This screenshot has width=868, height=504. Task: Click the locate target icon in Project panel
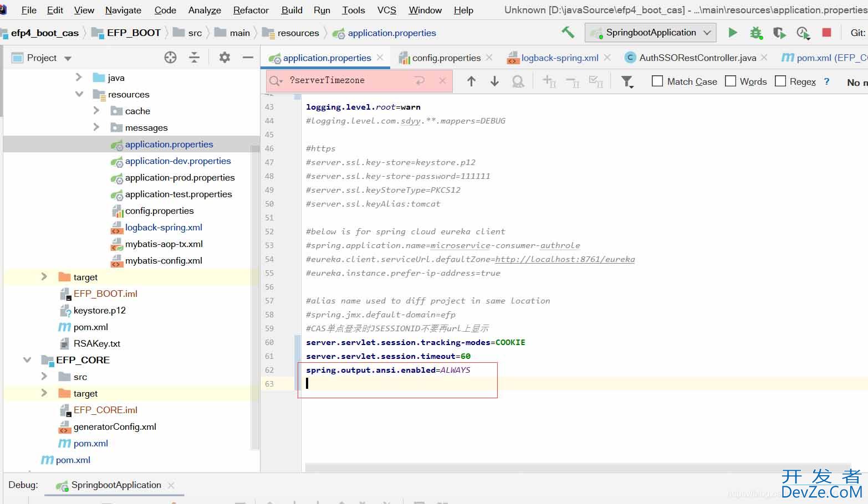(170, 57)
